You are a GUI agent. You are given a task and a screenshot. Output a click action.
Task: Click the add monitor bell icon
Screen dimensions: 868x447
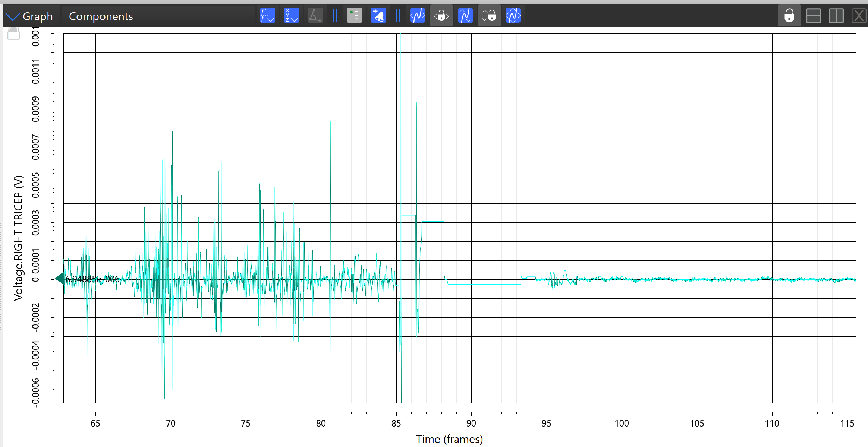tap(378, 16)
